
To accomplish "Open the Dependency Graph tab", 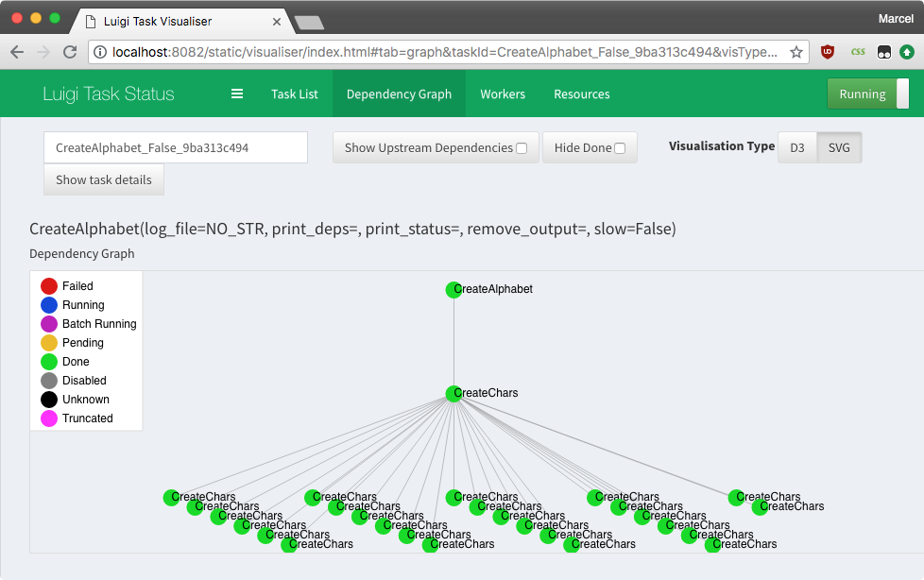I will coord(399,94).
